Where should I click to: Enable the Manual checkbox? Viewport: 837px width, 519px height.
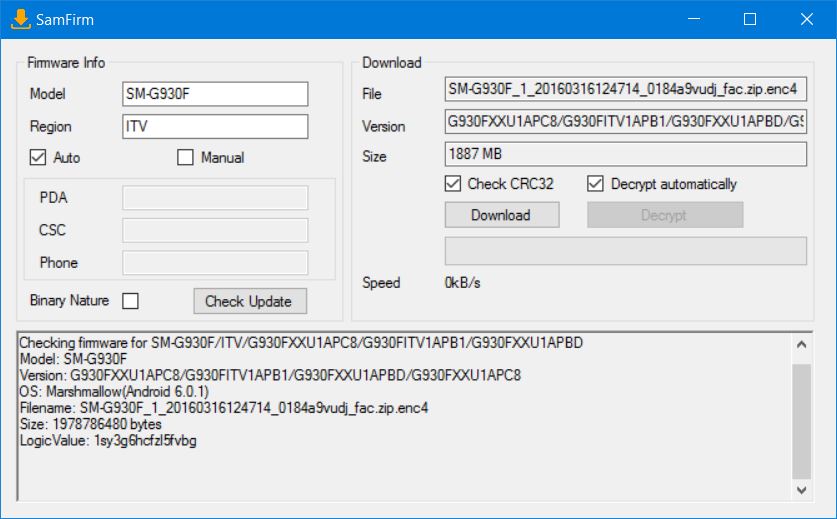coord(185,157)
